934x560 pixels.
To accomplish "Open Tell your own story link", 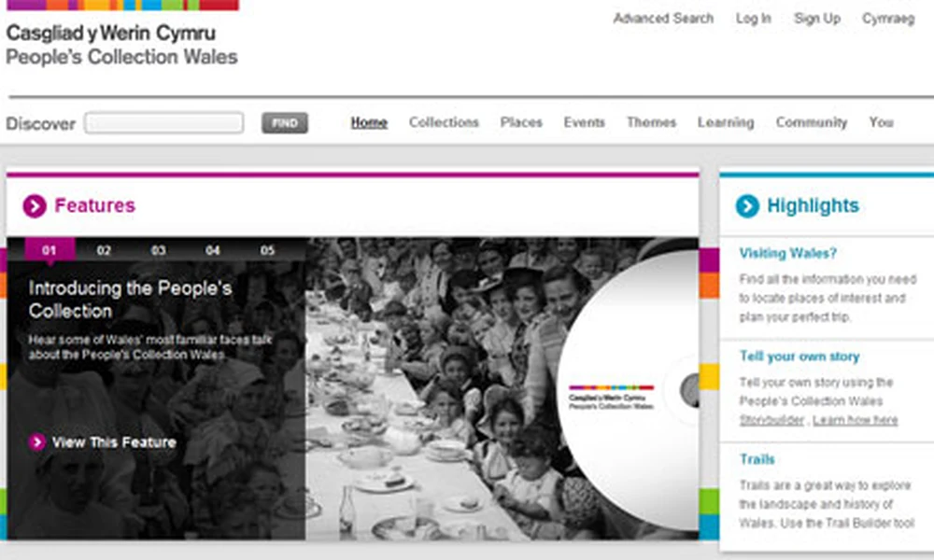I will 800,357.
